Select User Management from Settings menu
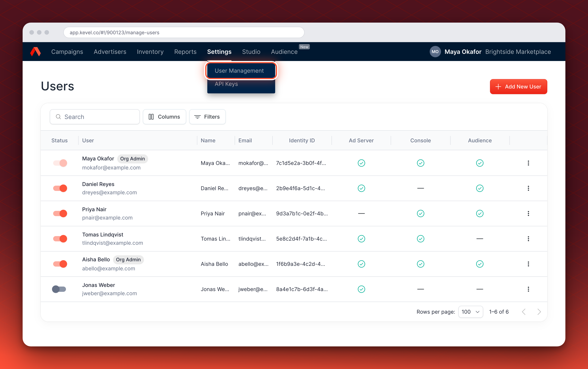The height and width of the screenshot is (369, 588). 241,71
